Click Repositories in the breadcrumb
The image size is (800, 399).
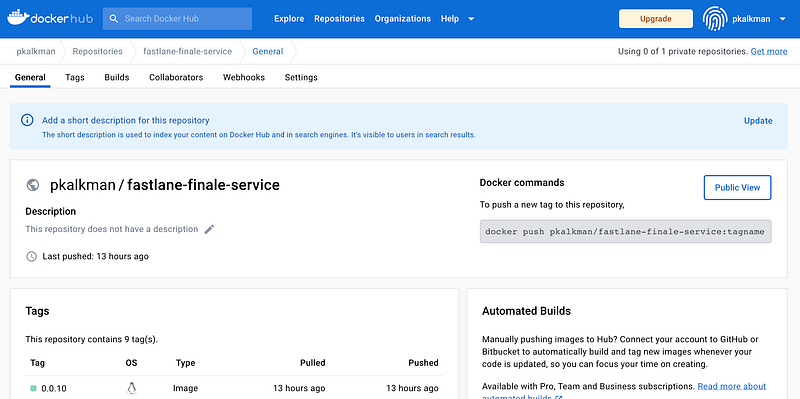(97, 52)
